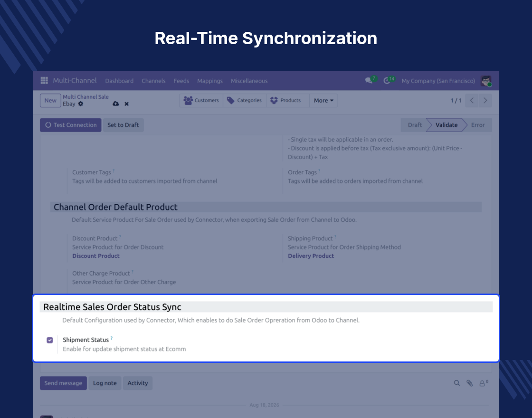Open attachments paperclip icon
Image resolution: width=532 pixels, height=418 pixels.
(470, 383)
